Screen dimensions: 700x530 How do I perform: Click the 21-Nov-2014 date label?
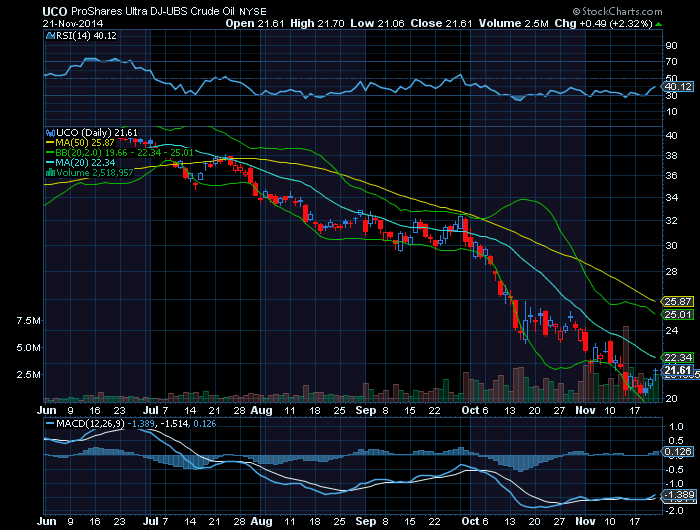[73, 24]
